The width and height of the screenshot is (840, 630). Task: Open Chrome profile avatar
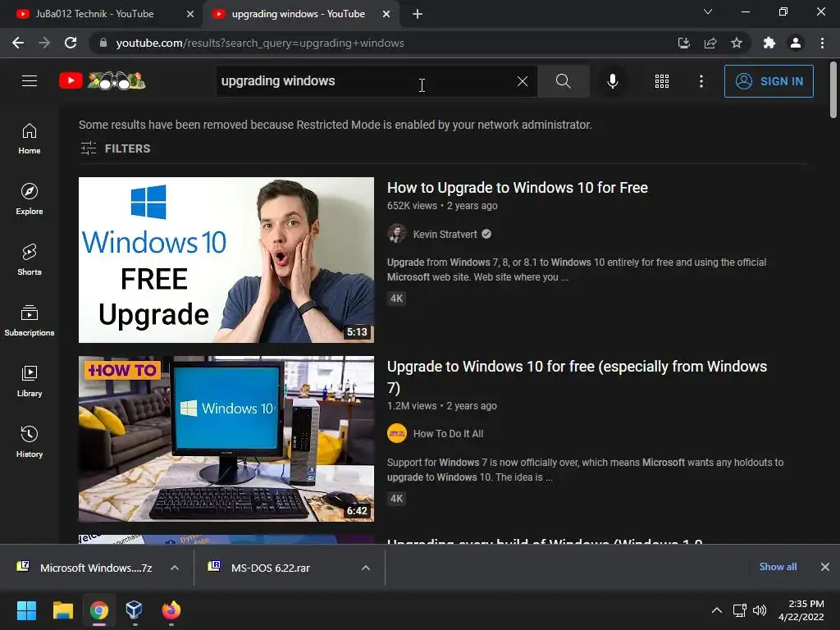point(796,43)
